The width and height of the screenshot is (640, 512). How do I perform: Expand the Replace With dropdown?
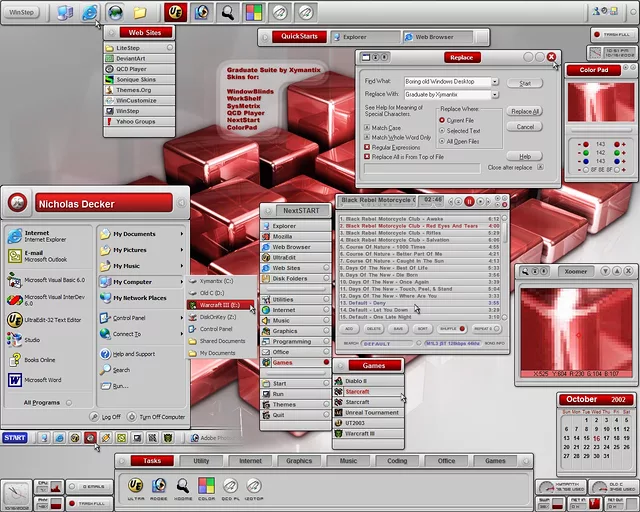click(495, 94)
